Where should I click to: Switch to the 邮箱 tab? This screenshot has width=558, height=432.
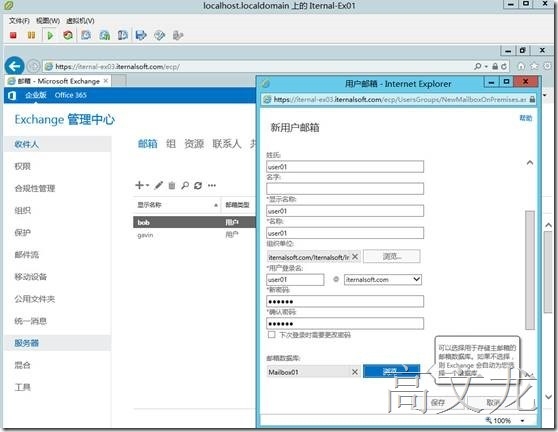(147, 143)
